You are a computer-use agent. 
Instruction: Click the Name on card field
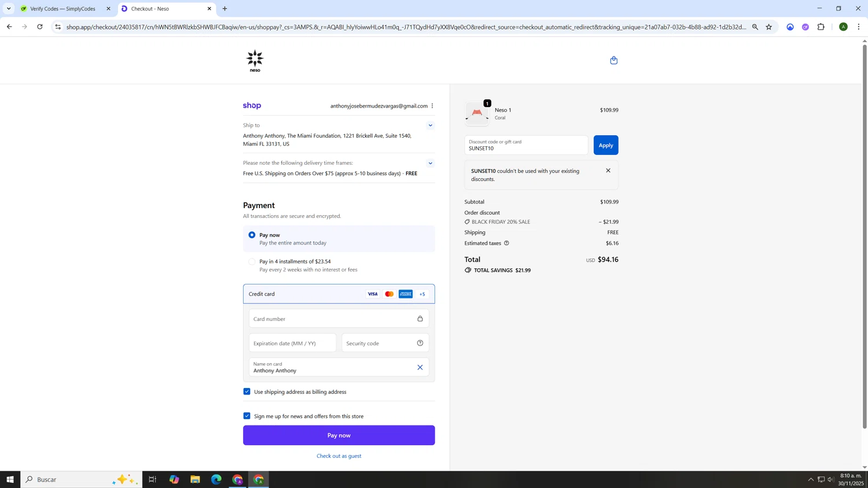click(x=339, y=367)
